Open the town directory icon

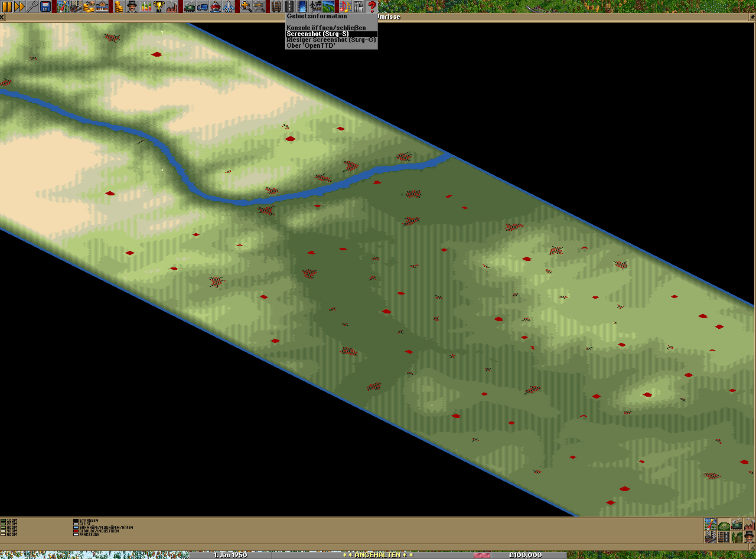point(77,6)
